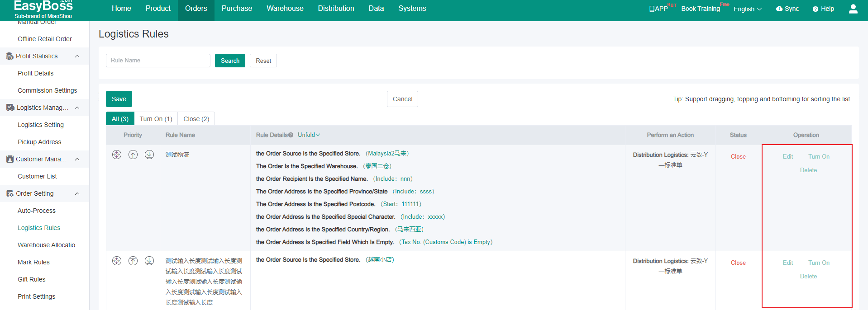Open the English language dropdown
Image resolution: width=868 pixels, height=310 pixels.
click(x=748, y=9)
